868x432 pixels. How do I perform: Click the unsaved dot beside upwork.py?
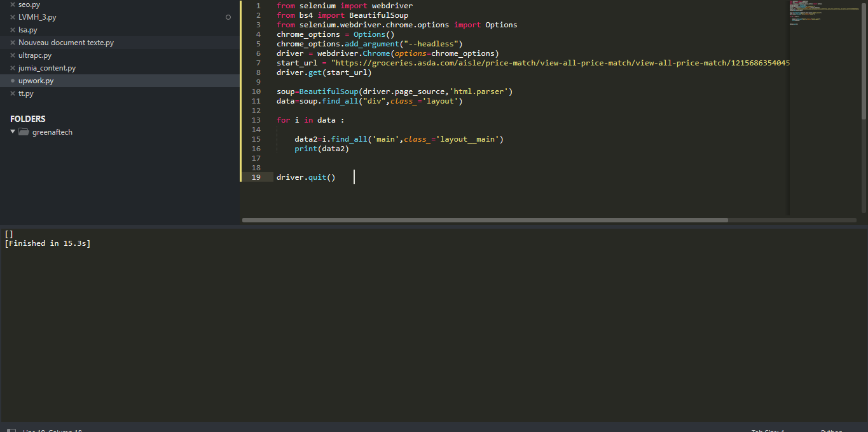click(13, 81)
